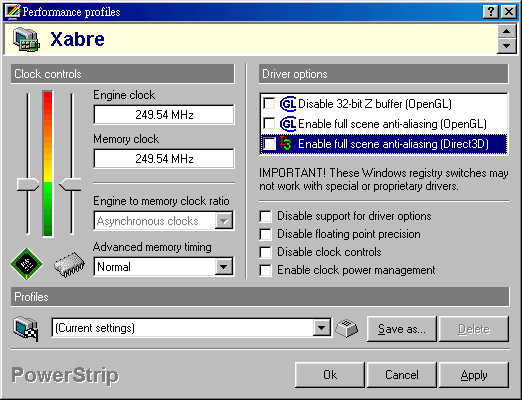Screen dimensions: 522x400
Task: Check Enable full scene anti-aliasing (OpenGL)
Action: (x=269, y=124)
